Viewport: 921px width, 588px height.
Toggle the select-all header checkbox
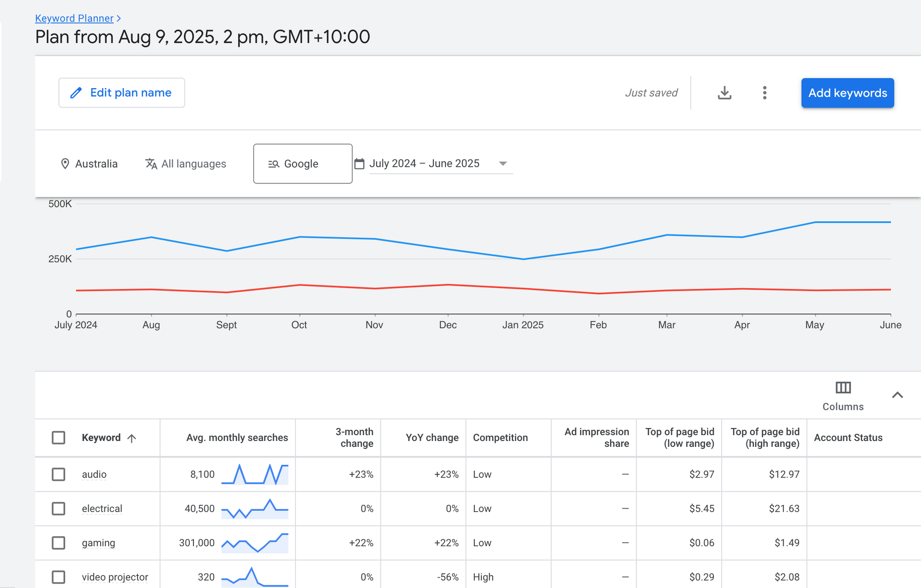[x=58, y=437]
